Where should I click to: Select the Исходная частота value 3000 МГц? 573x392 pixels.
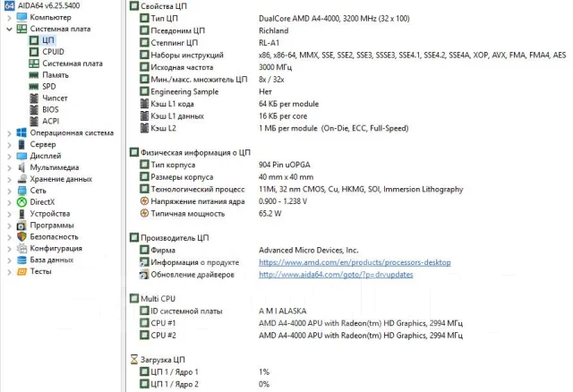tap(275, 67)
